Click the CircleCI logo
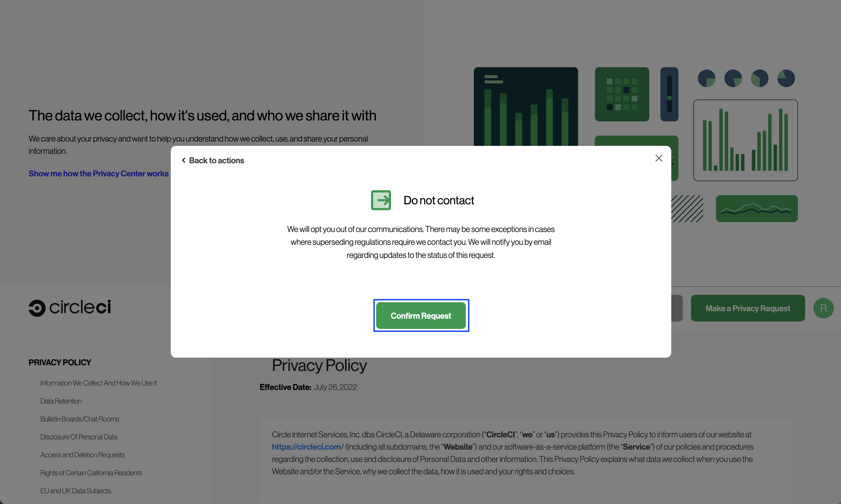The height and width of the screenshot is (504, 841). (70, 308)
